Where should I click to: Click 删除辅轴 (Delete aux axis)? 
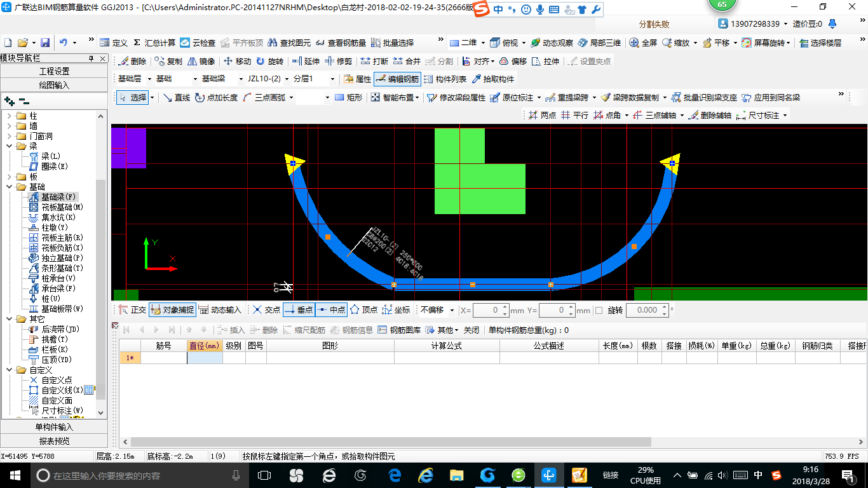710,116
